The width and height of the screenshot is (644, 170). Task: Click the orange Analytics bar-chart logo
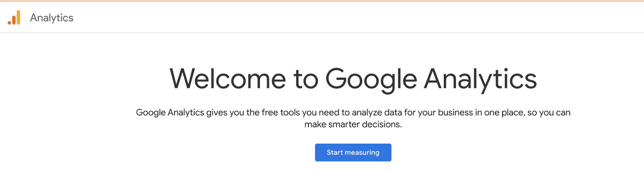point(14,17)
